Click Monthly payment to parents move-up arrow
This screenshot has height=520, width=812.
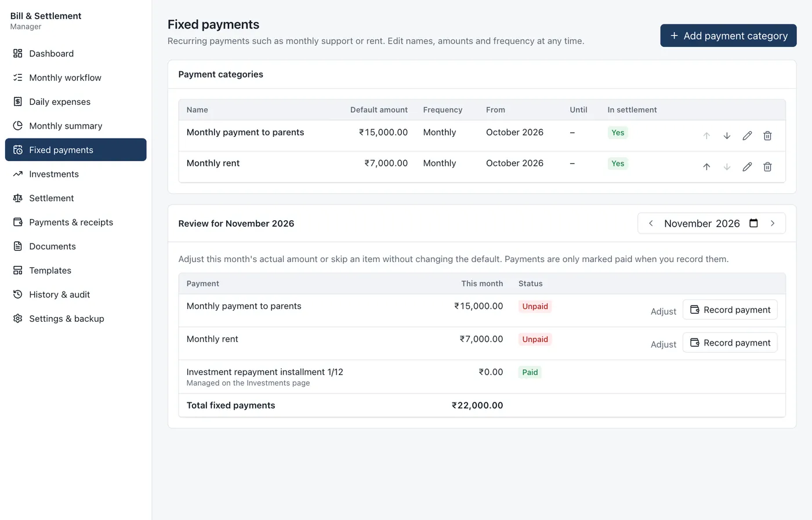point(706,136)
